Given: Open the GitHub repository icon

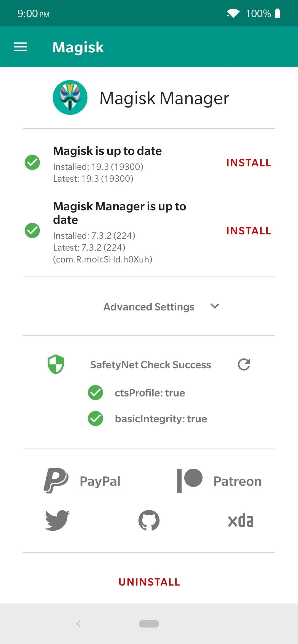Looking at the screenshot, I should pos(149,520).
